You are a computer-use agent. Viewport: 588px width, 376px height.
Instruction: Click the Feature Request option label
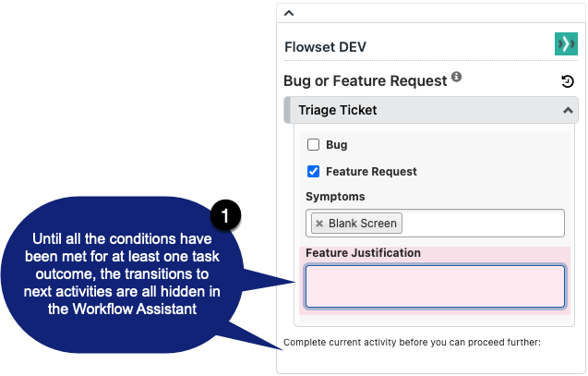click(371, 172)
